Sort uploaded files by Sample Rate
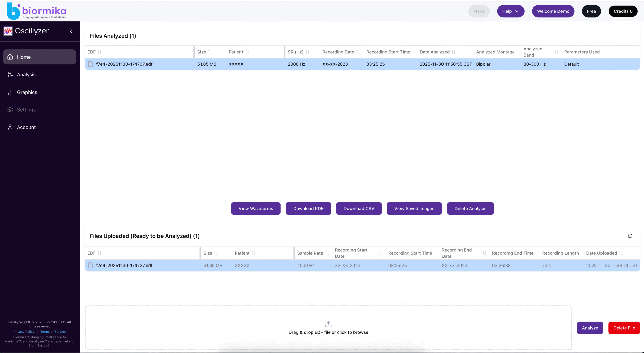This screenshot has width=644, height=353. (x=327, y=253)
